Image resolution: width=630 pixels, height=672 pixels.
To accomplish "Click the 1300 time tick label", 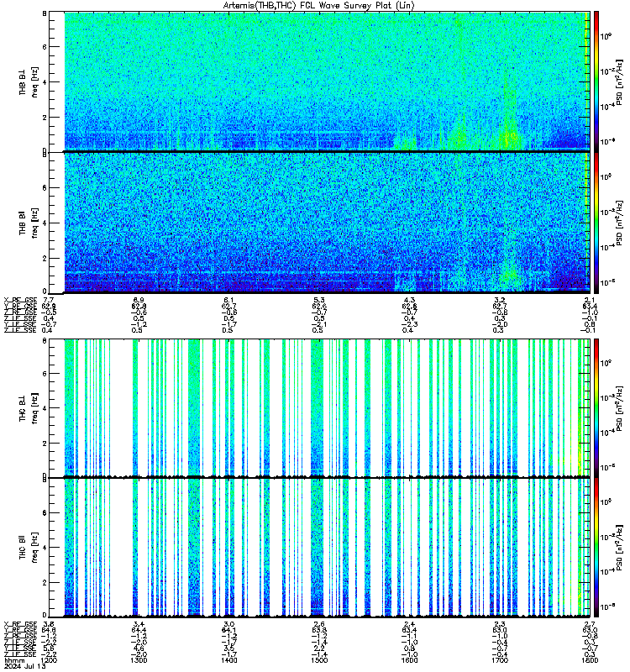I will [x=139, y=660].
